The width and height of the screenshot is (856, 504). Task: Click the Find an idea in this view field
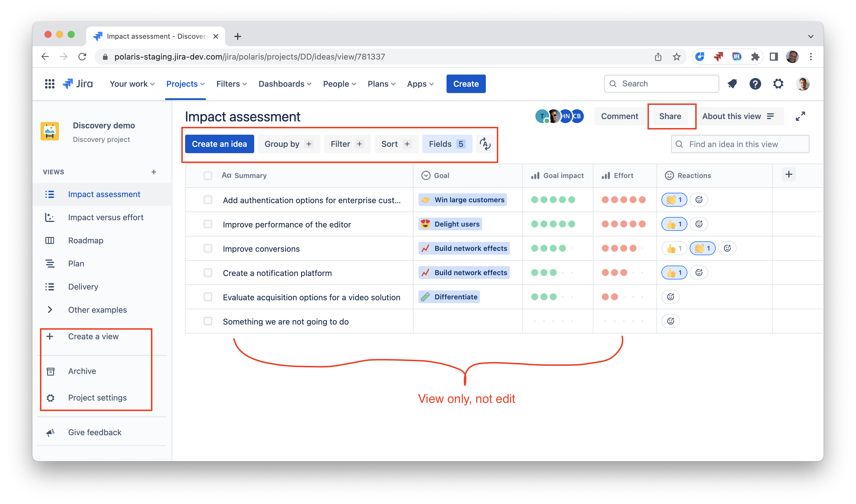coord(739,144)
